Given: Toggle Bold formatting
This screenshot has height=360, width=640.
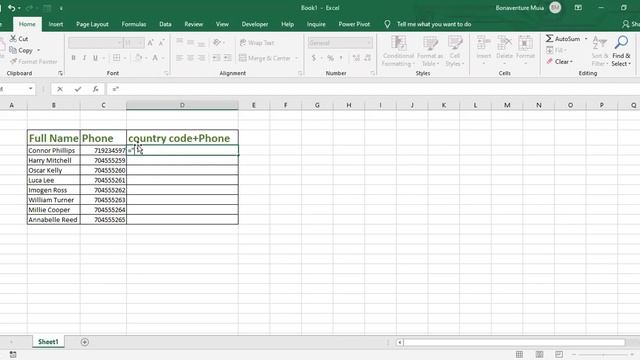Looking at the screenshot, I should pyautogui.click(x=73, y=58).
